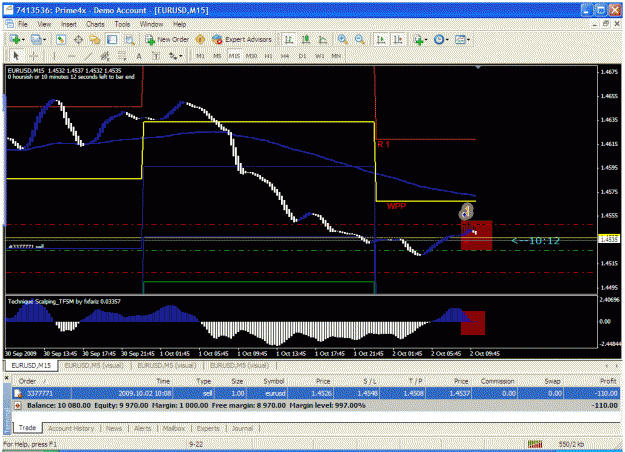Switch chart to candlesticks icon
Screen dimensions: 625x452
(x=306, y=39)
